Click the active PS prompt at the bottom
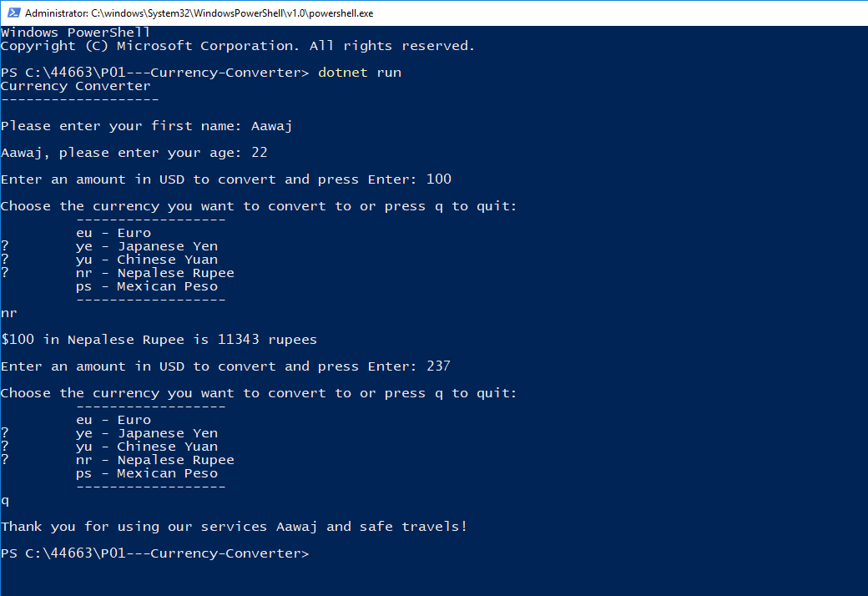The width and height of the screenshot is (868, 596). 154,553
